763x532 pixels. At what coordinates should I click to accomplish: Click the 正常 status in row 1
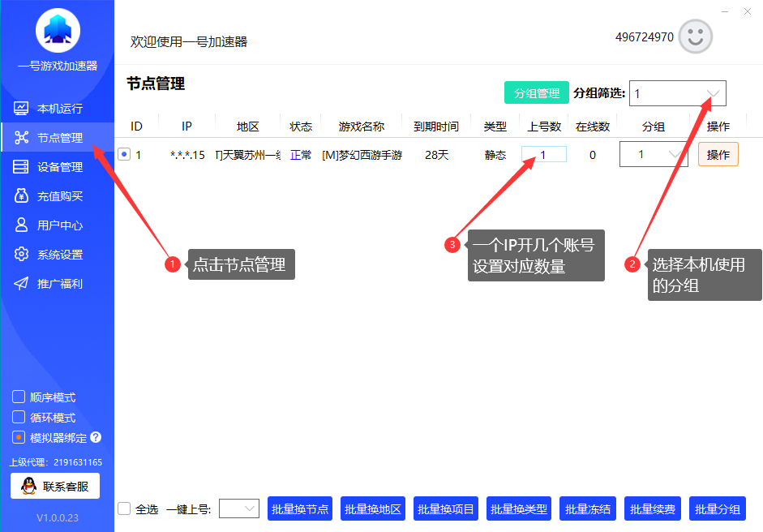click(301, 155)
